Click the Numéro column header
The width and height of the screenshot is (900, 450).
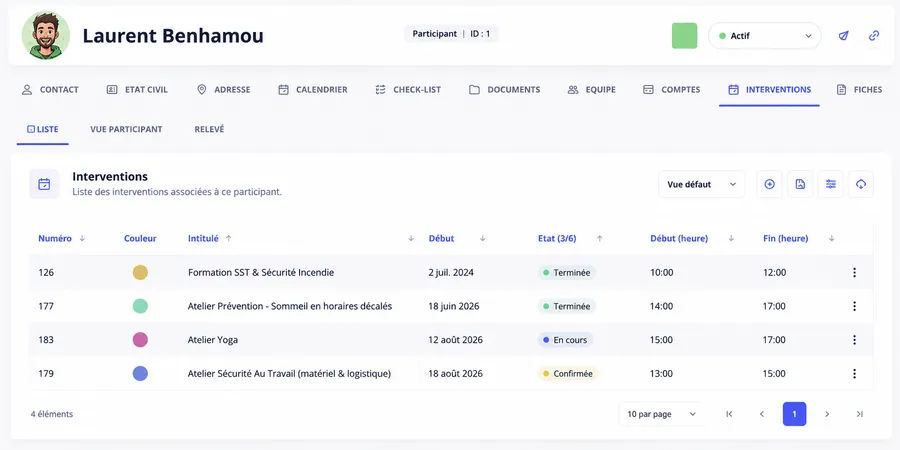pos(55,238)
